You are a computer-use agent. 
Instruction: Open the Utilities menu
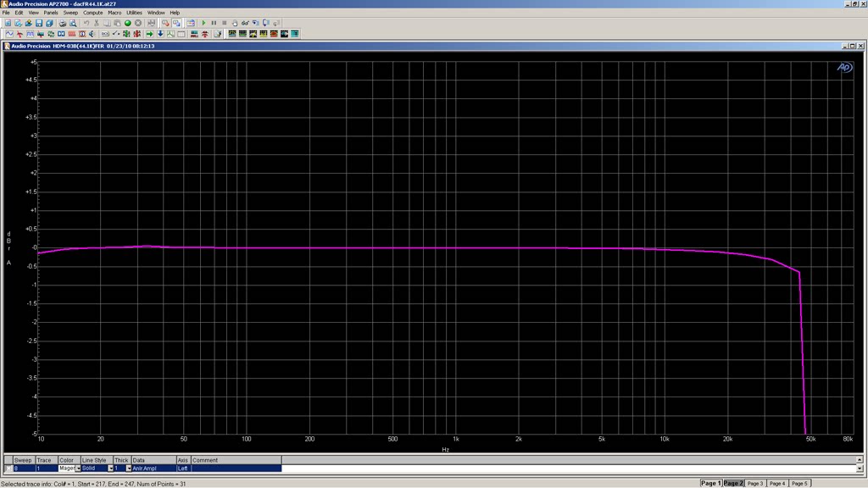tap(134, 12)
